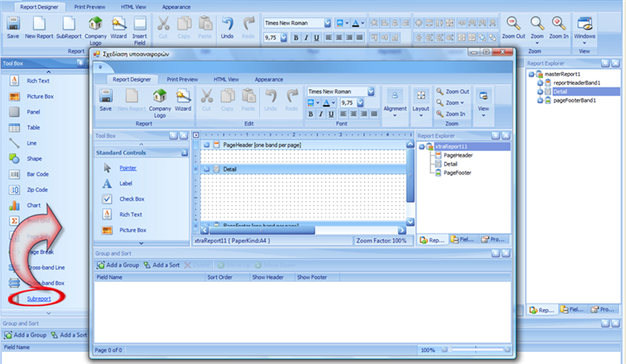The width and height of the screenshot is (626, 364).
Task: Launch the Wizard in the main window ribbon
Action: (x=119, y=28)
